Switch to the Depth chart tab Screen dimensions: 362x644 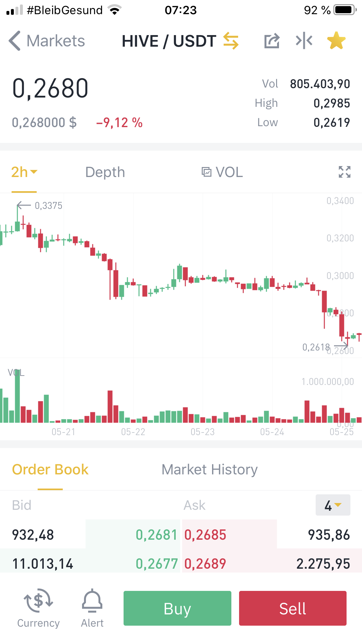pyautogui.click(x=105, y=172)
